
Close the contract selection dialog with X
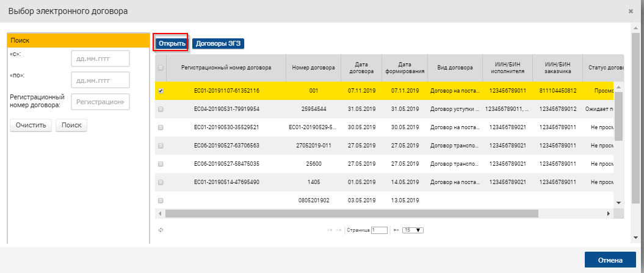pos(631,11)
